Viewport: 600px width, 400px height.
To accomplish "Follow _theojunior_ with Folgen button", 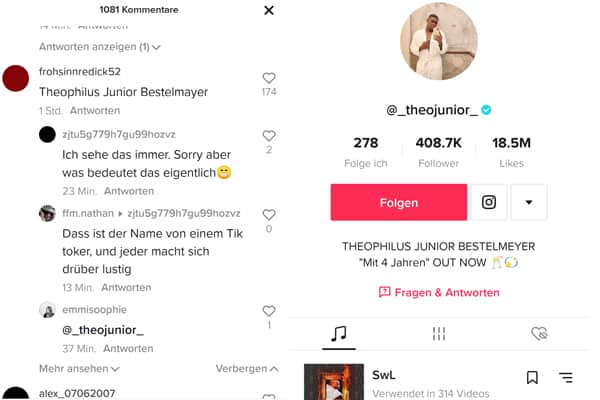I will tap(399, 202).
